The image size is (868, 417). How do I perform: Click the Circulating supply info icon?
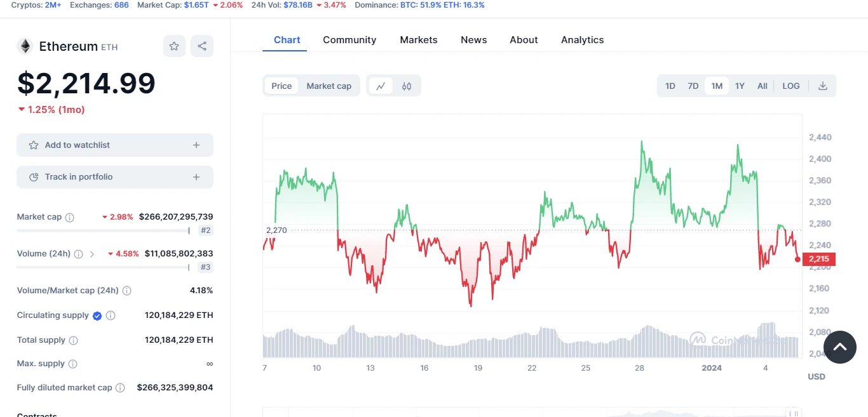[x=111, y=315]
